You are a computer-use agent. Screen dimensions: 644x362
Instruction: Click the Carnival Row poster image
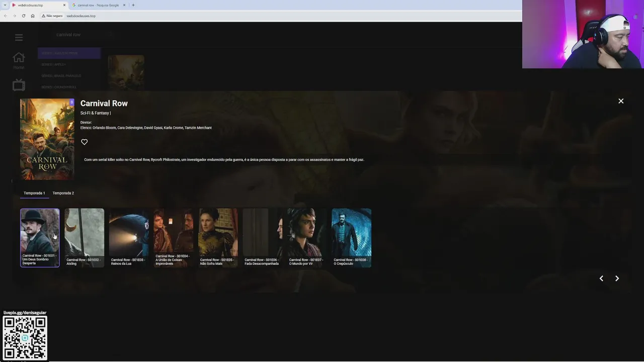[47, 139]
